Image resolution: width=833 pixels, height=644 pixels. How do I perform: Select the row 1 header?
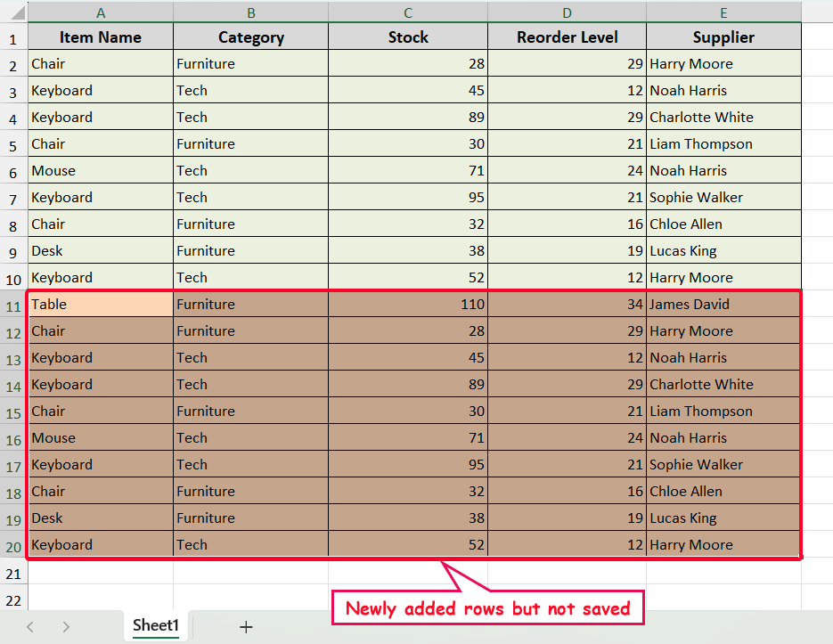13,38
